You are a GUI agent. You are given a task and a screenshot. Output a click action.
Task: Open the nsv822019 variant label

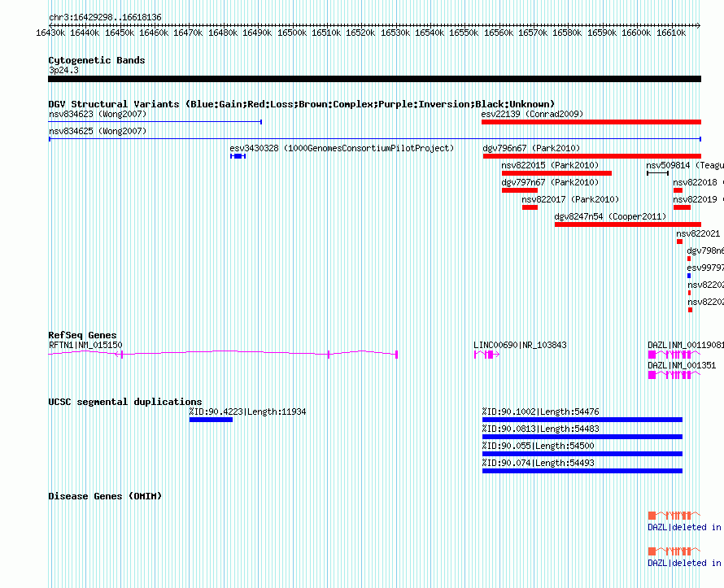(698, 199)
